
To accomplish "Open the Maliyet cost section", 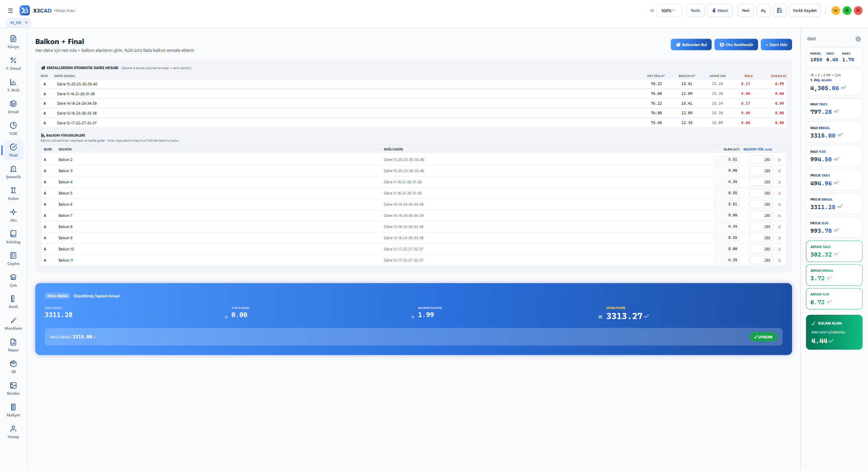I will (x=13, y=410).
